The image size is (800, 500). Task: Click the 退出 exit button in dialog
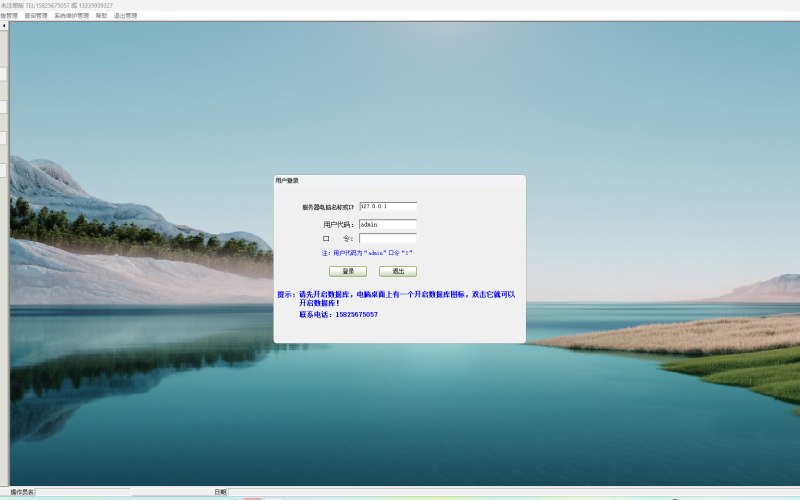[x=398, y=271]
